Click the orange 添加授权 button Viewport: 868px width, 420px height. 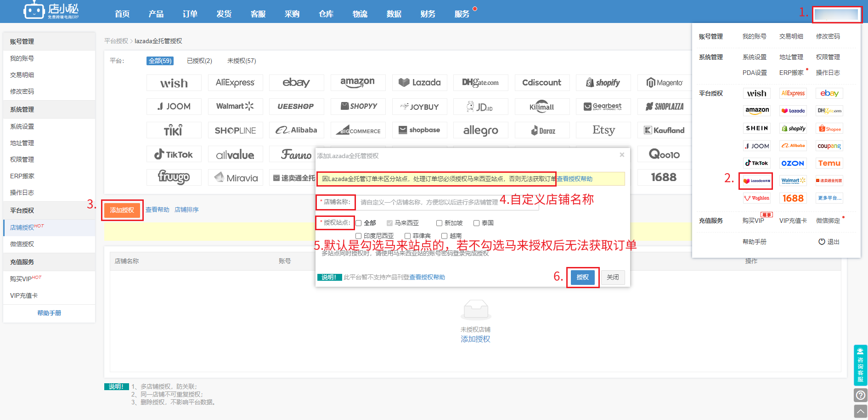click(x=122, y=210)
